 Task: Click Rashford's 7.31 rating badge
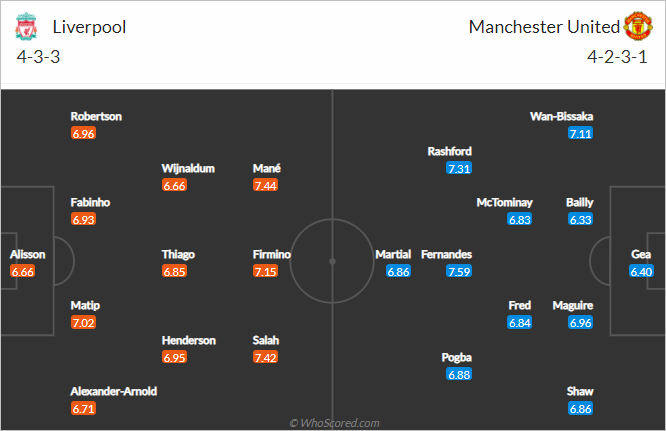click(x=459, y=169)
